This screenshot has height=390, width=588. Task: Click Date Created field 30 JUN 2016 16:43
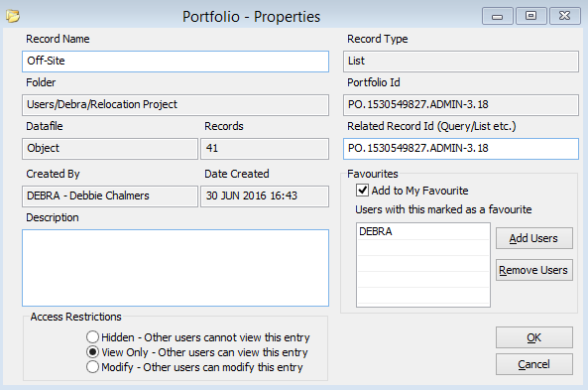(265, 196)
